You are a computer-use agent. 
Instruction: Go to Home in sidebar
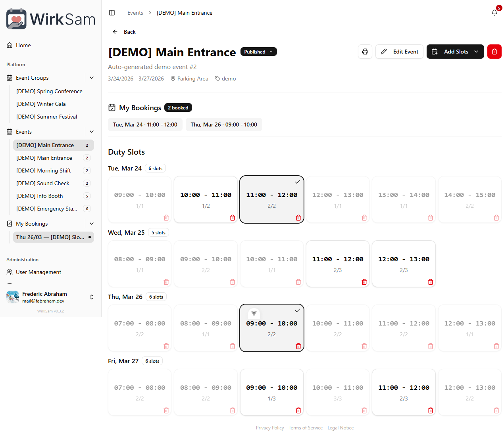coord(50,45)
